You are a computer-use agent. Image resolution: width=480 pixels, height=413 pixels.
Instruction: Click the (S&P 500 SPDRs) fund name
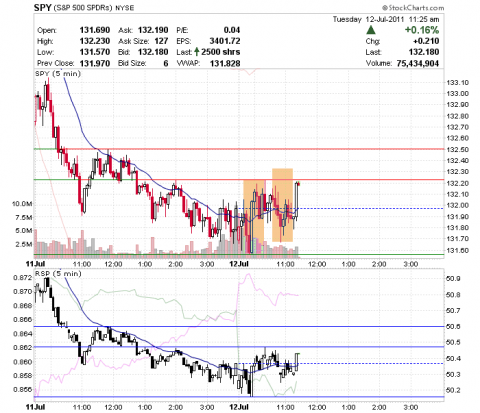82,8
